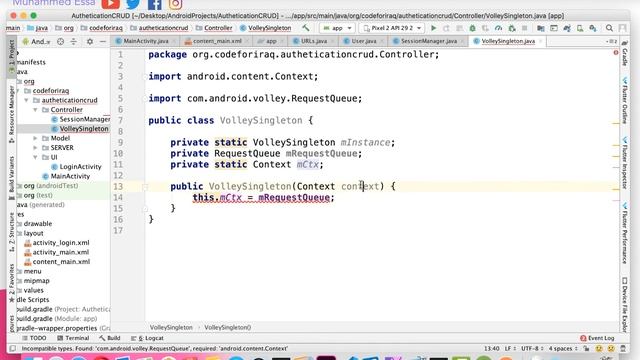The height and width of the screenshot is (360, 640).
Task: Open the Android project view dropdown
Action: pos(37,41)
